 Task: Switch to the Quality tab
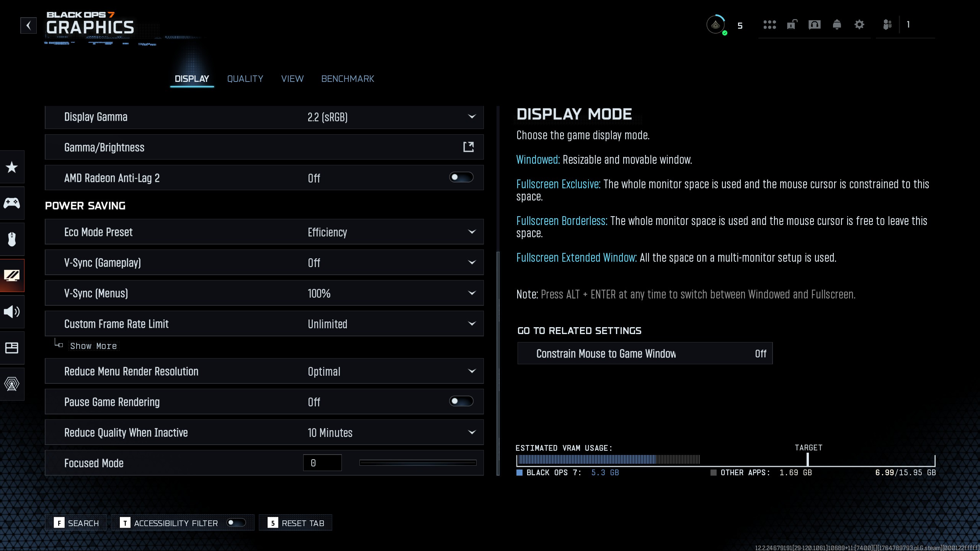245,79
